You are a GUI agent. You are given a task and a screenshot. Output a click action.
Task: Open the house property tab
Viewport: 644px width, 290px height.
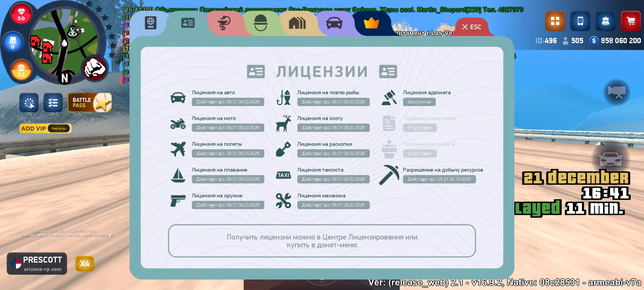coord(297,23)
